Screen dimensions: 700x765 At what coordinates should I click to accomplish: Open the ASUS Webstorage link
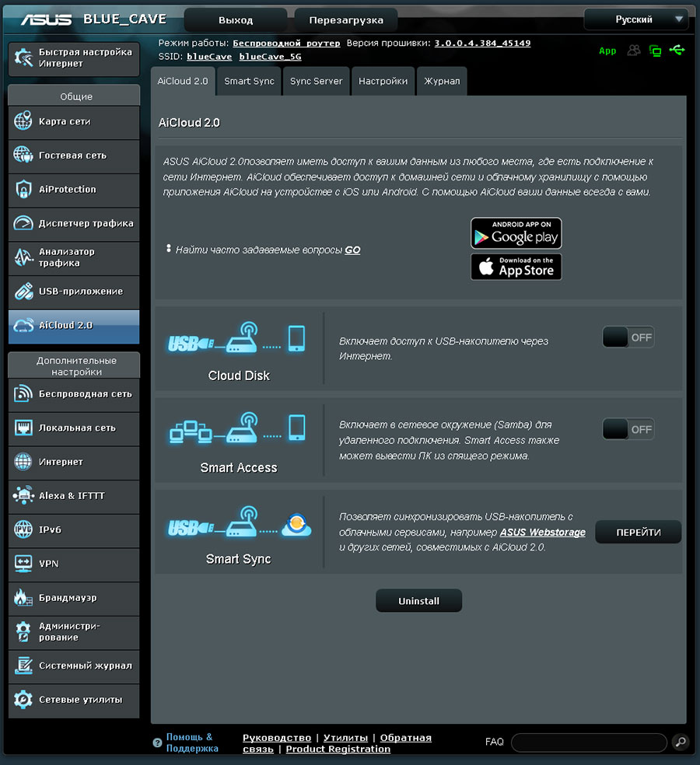[x=542, y=532]
